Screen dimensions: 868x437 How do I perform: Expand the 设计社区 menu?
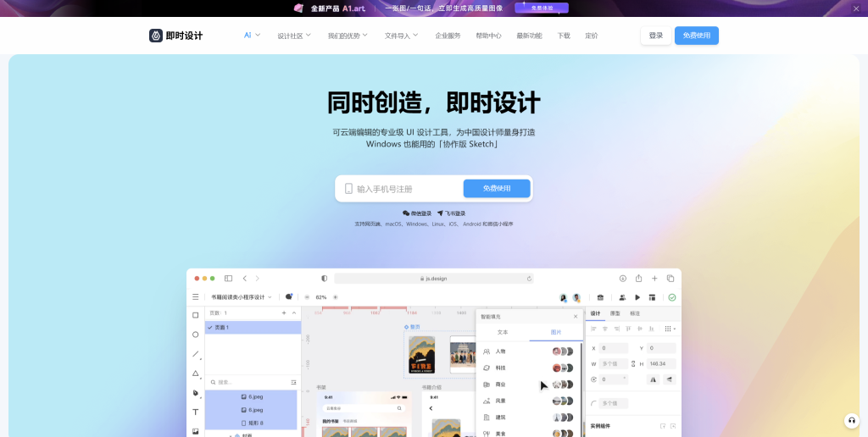[x=294, y=36]
